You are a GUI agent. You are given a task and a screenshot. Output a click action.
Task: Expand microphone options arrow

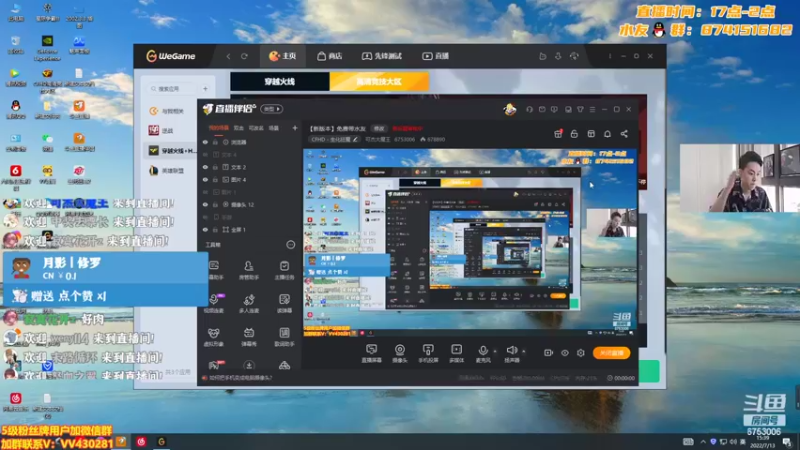495,351
